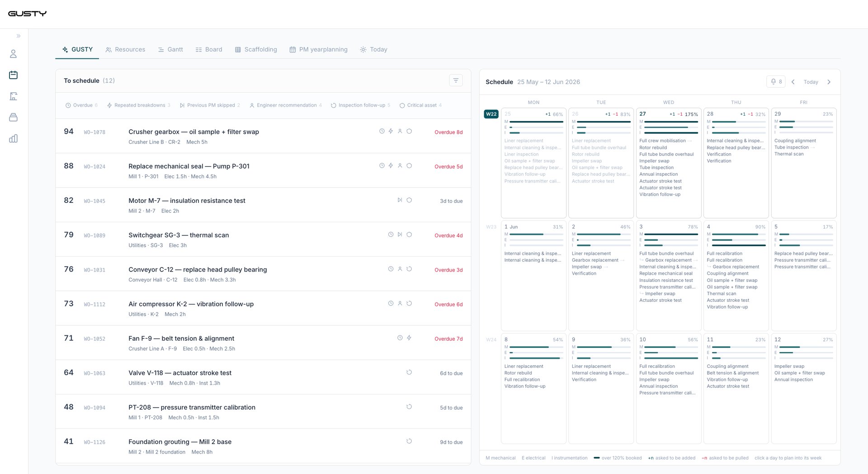Open the calendar sidebar icon
Viewport: 868px width, 474px height.
(x=13, y=75)
